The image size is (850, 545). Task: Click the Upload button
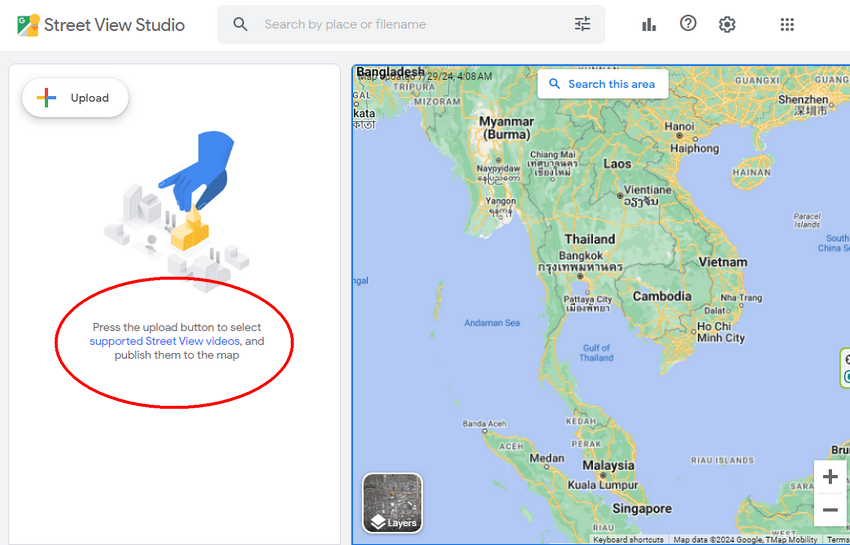[x=75, y=98]
